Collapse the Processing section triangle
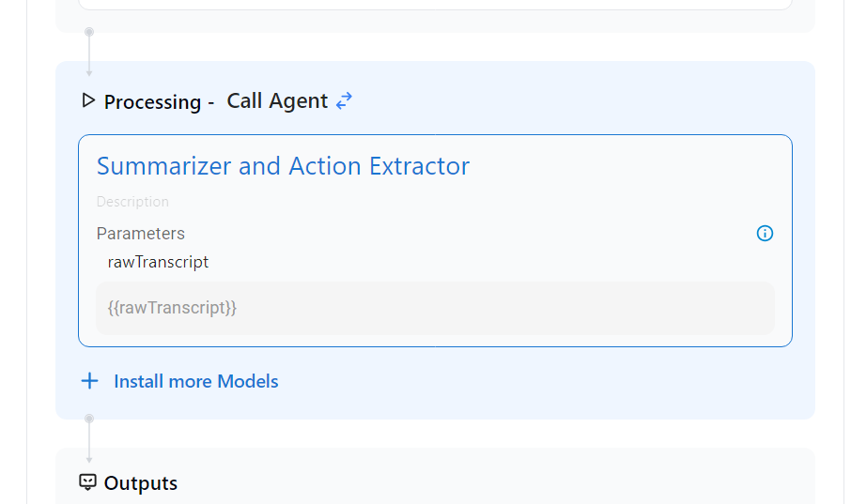 tap(89, 100)
